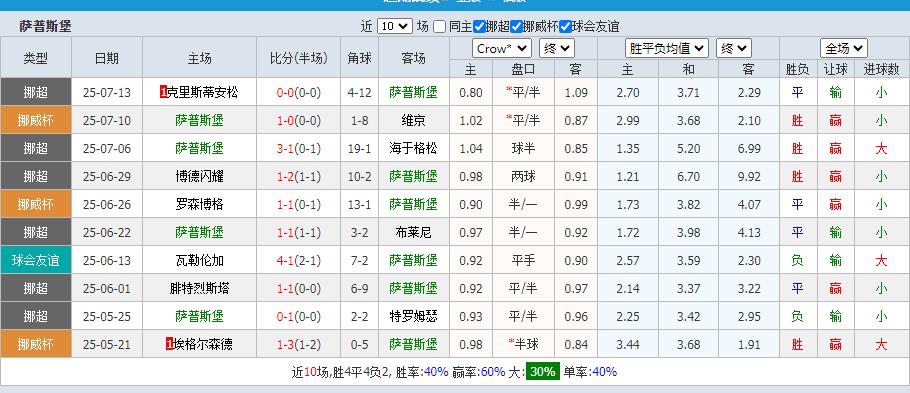Image resolution: width=910 pixels, height=393 pixels.
Task: Open home team 克里斯蒂安松 link
Action: click(x=202, y=92)
